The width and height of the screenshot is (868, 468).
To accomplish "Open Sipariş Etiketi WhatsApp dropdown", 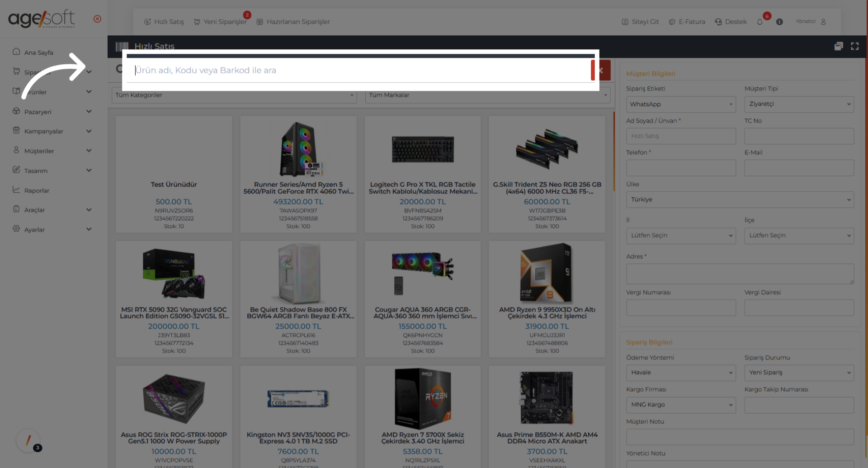I will [681, 104].
